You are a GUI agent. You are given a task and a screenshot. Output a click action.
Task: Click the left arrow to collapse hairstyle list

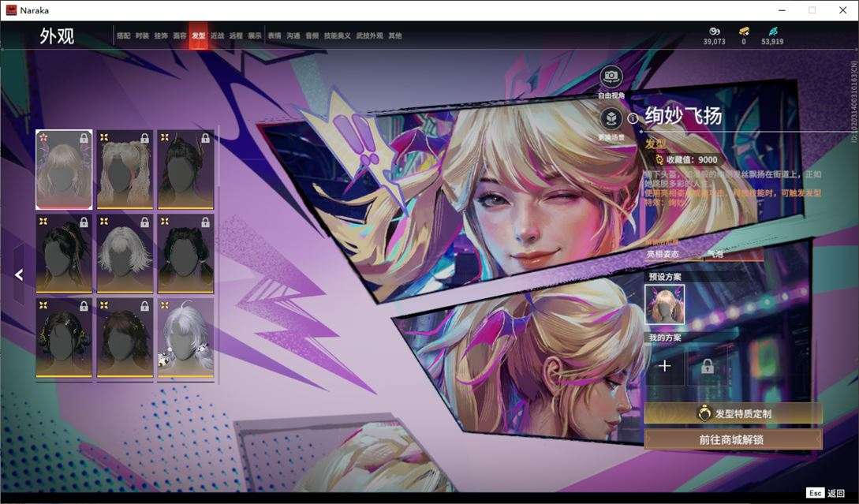(19, 274)
